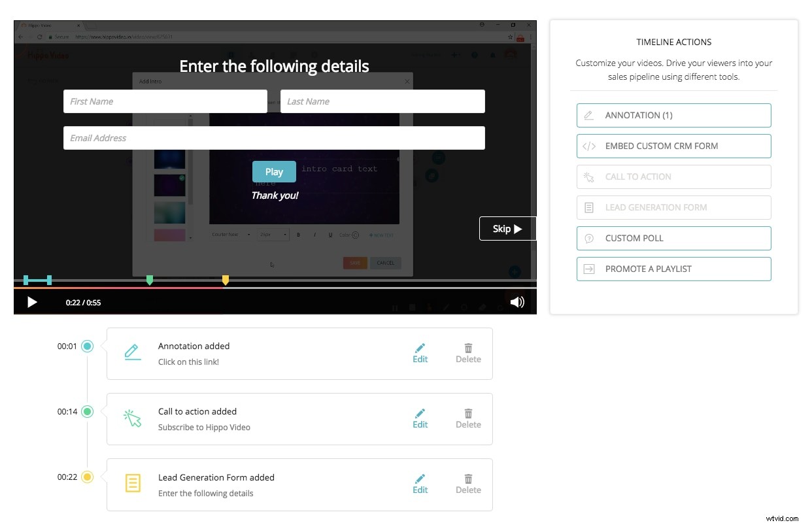Click the pencil icon next to Annotation added
The width and height of the screenshot is (812, 525).
click(x=420, y=348)
